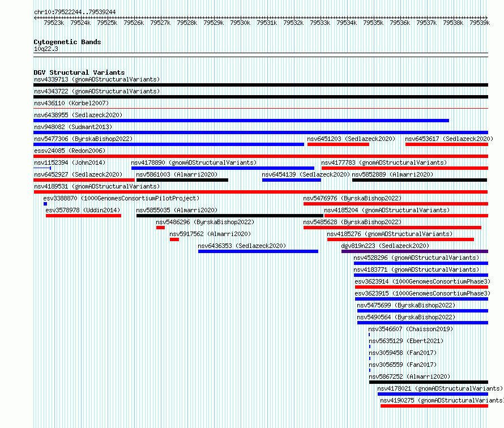Viewport: 504px width, 428px height.
Task: Click the nsv6453617 Sedlazeck2020 label
Action: (449, 139)
